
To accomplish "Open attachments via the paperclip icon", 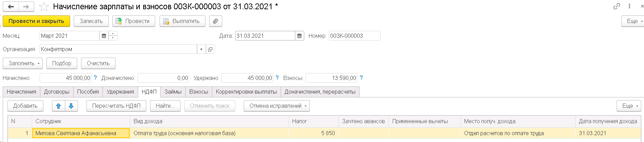I will [x=216, y=21].
